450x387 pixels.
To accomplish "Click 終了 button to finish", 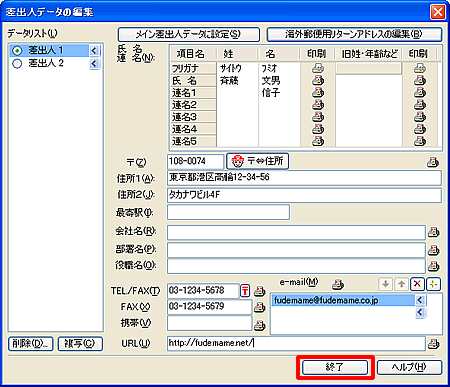I will (x=335, y=367).
